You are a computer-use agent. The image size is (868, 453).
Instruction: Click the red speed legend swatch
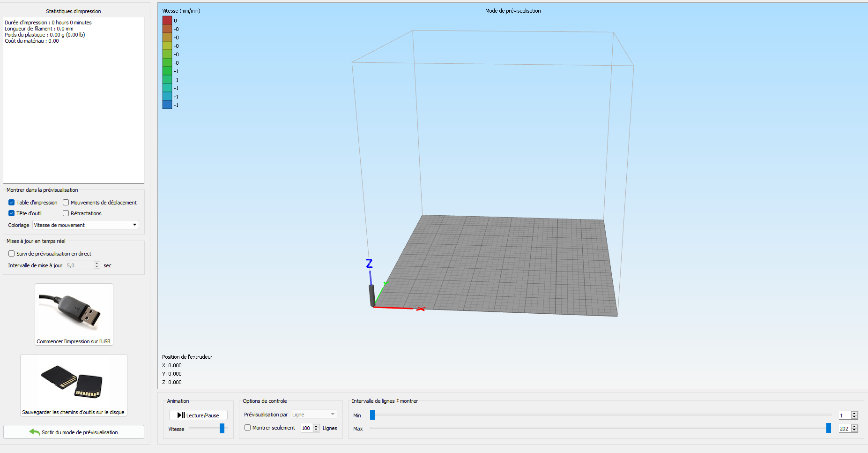pos(167,20)
